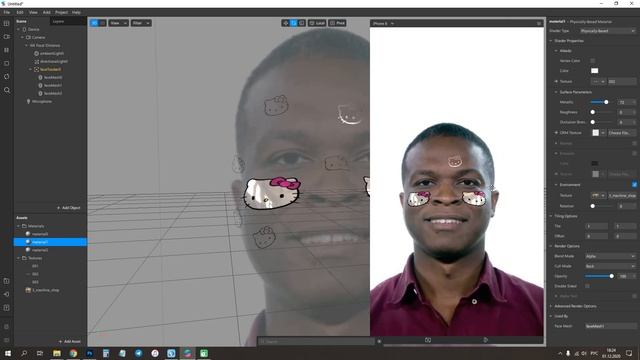The height and width of the screenshot is (360, 640).
Task: Select the highlighted material1 asset
Action: pos(50,242)
